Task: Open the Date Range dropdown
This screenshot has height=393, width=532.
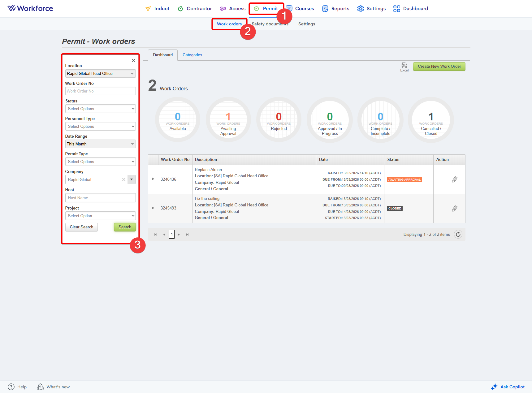Action: 100,144
